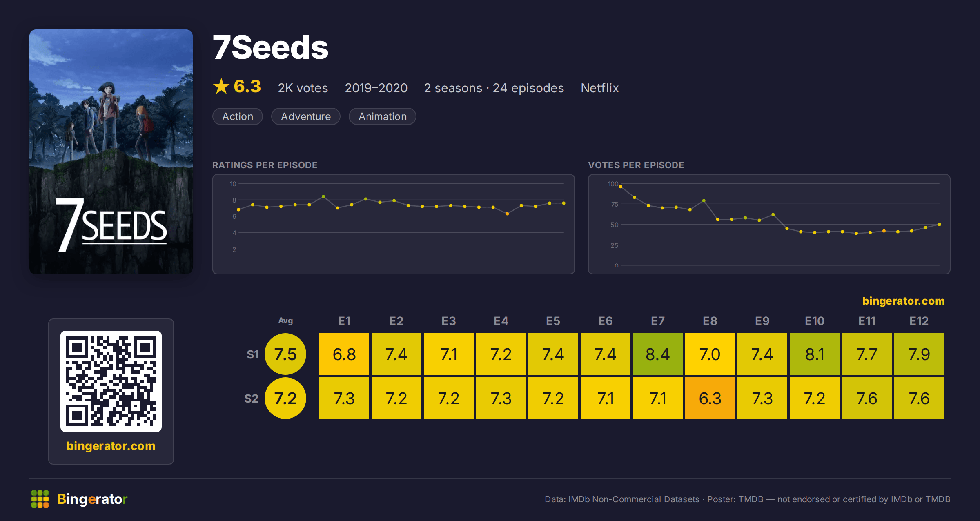The width and height of the screenshot is (980, 521).
Task: Select the Animation genre tag
Action: point(383,116)
